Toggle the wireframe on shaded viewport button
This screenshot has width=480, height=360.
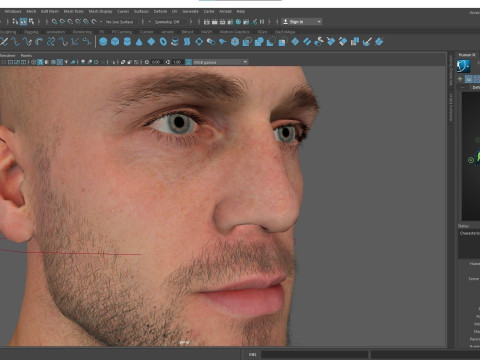point(53,62)
